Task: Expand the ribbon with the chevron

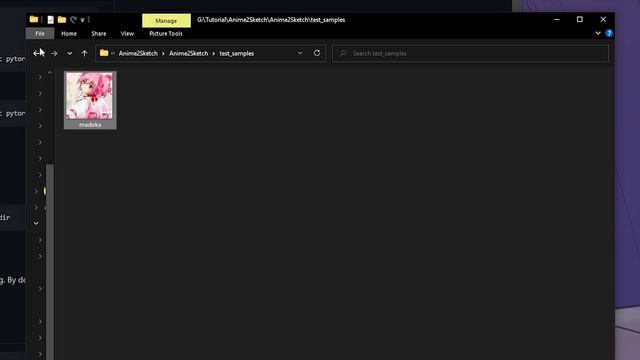Action: click(598, 33)
